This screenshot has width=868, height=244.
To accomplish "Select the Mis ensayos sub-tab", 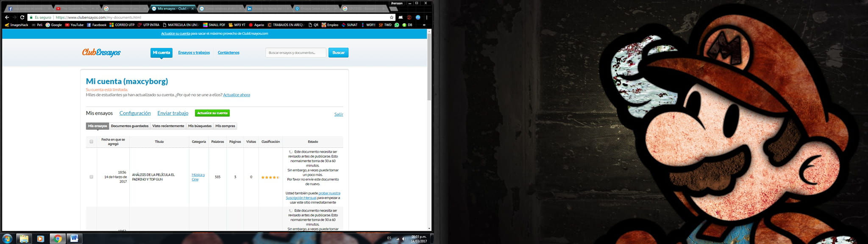I will click(x=97, y=126).
